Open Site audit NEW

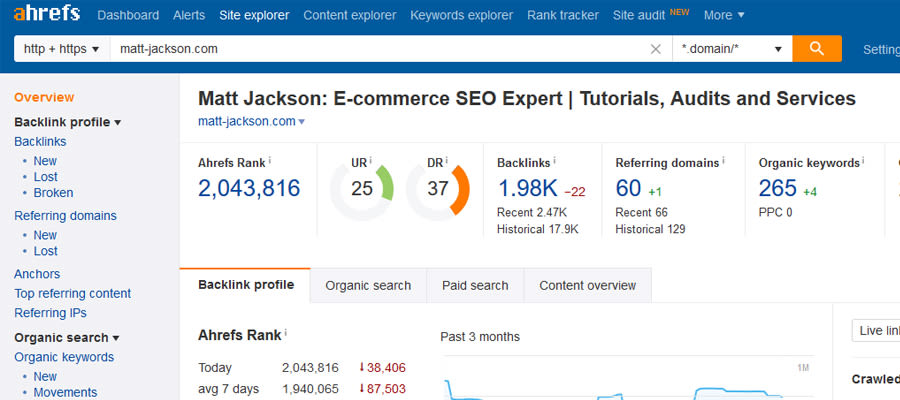(651, 15)
